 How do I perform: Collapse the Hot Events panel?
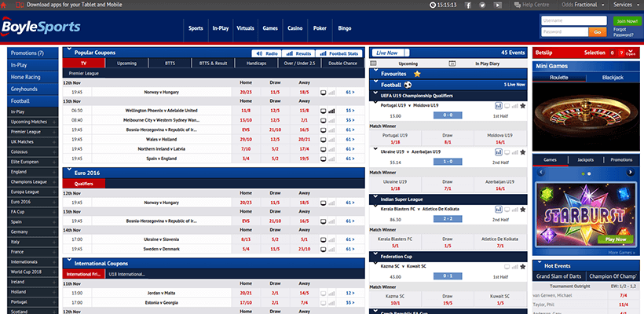point(539,262)
